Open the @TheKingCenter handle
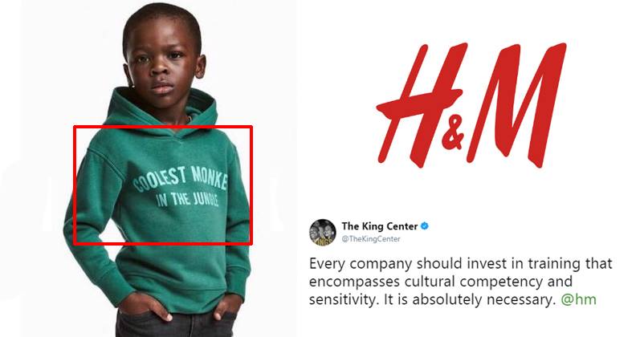 click(x=371, y=238)
